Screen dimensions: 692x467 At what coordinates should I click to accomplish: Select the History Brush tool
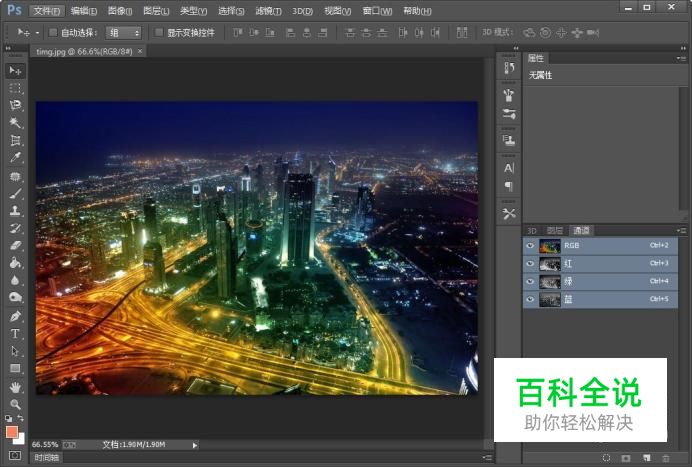[x=15, y=228]
